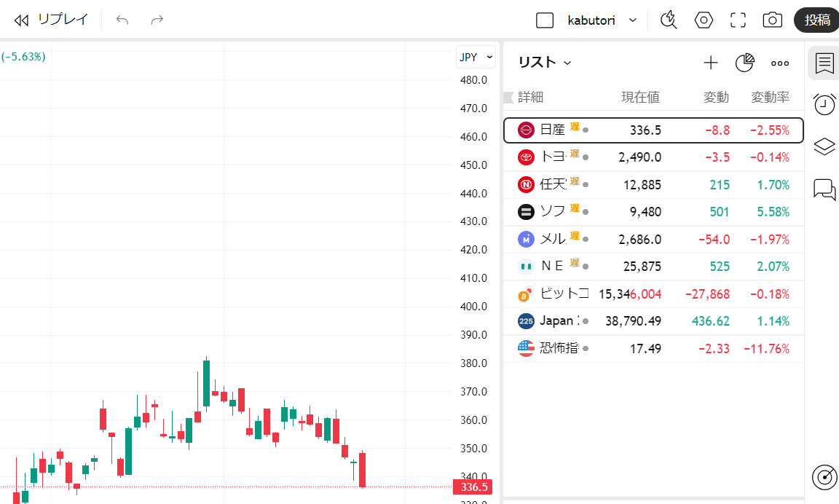Sort watchlist by 変動率 column
839x504 pixels.
pyautogui.click(x=770, y=98)
